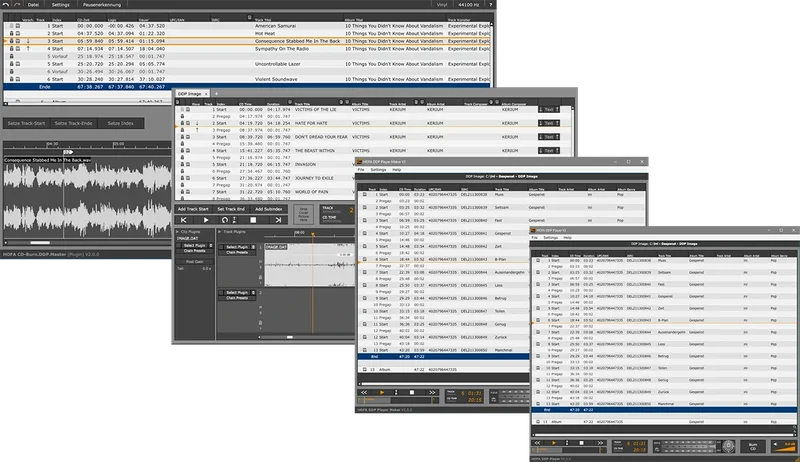800x462 pixels.
Task: Click the waveform horizontal scrollbar in plugin window
Action: [40, 243]
